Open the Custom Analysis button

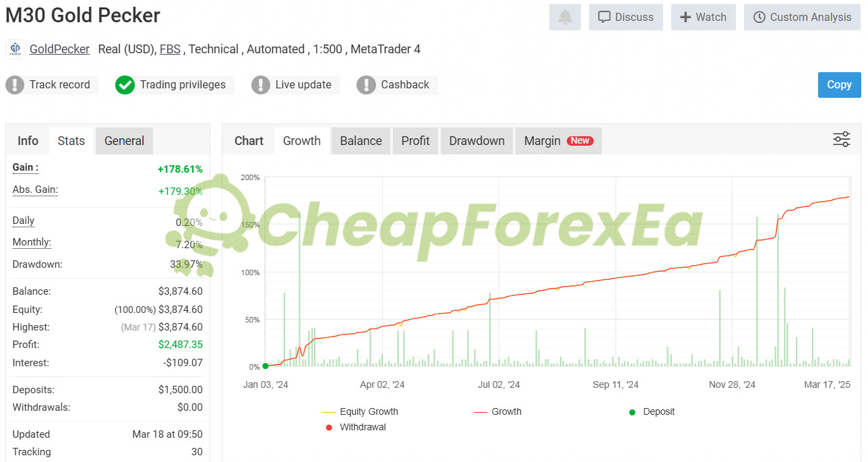pos(802,18)
